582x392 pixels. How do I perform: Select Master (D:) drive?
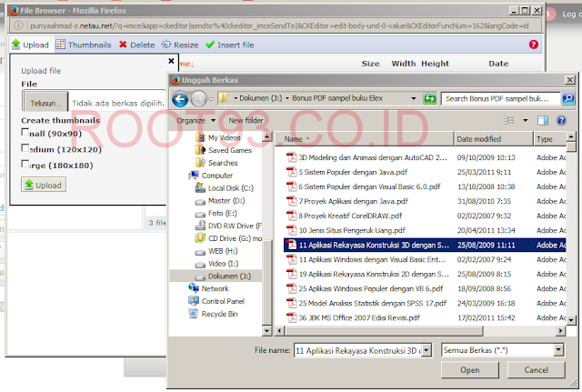pyautogui.click(x=220, y=201)
